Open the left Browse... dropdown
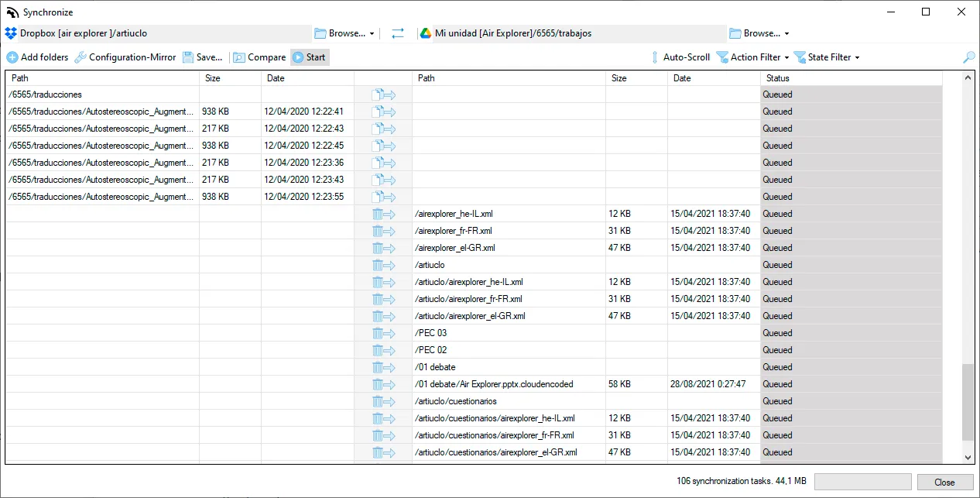The width and height of the screenshot is (980, 498). [x=345, y=33]
